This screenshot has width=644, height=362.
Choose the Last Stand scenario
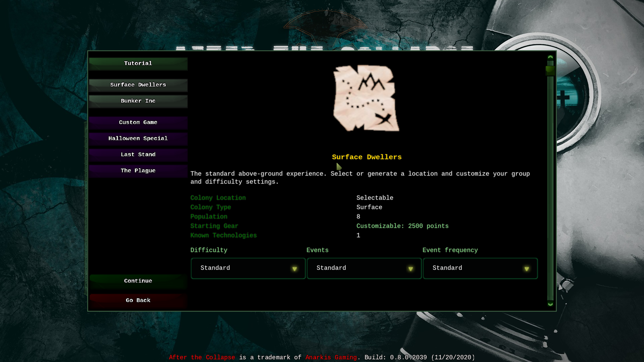tap(138, 155)
